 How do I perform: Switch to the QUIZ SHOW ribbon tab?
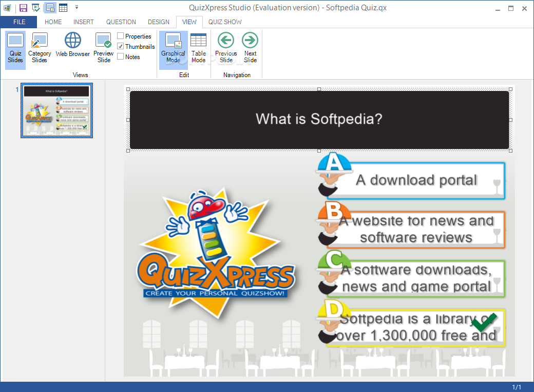click(225, 22)
